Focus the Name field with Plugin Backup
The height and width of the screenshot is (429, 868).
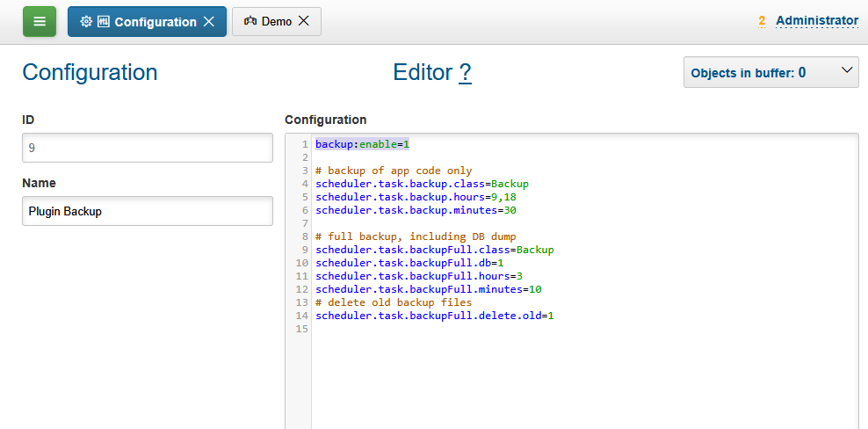147,211
